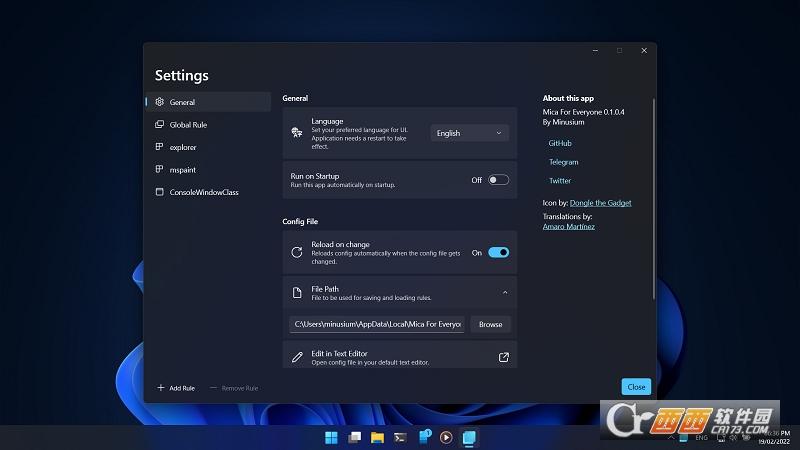Viewport: 800px width, 450px height.
Task: Collapse the File Path section
Action: (505, 292)
